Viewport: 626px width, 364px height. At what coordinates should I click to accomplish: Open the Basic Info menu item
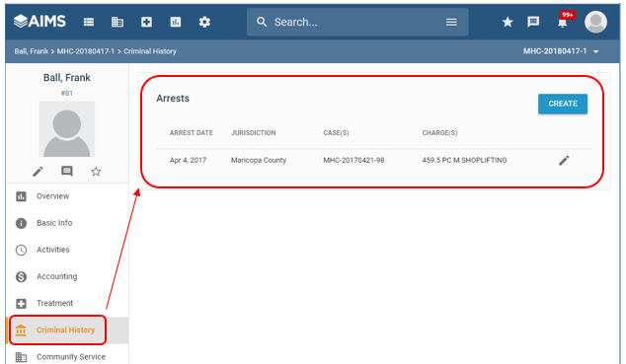[x=67, y=223]
